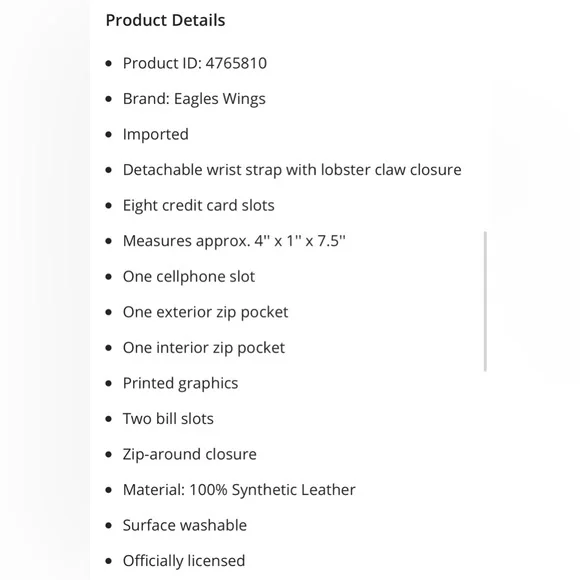Click the bullet beside Officially licensed
The width and height of the screenshot is (580, 580).
[108, 561]
